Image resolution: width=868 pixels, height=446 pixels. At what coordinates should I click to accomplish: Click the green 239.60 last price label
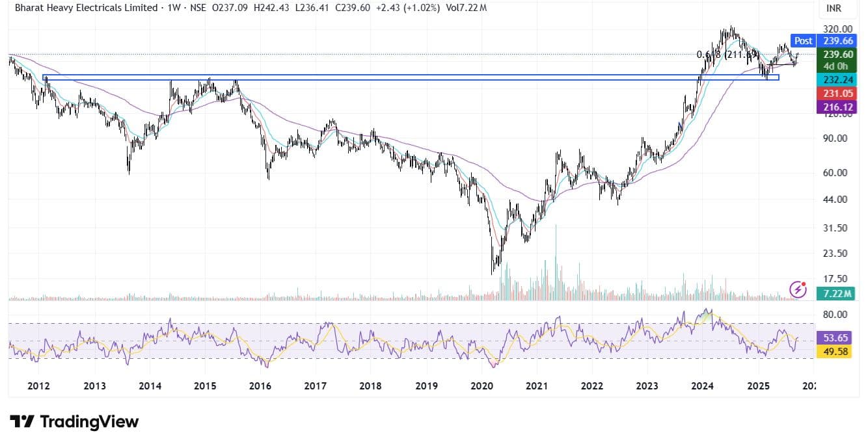tap(837, 55)
